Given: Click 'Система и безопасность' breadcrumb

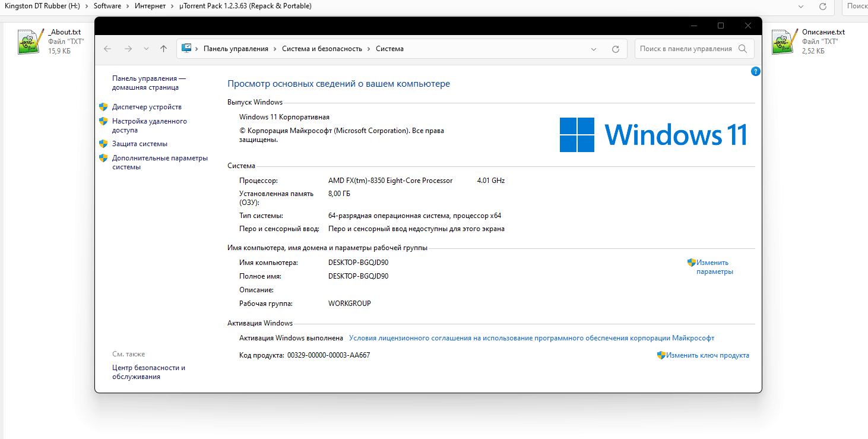Looking at the screenshot, I should click(x=322, y=49).
